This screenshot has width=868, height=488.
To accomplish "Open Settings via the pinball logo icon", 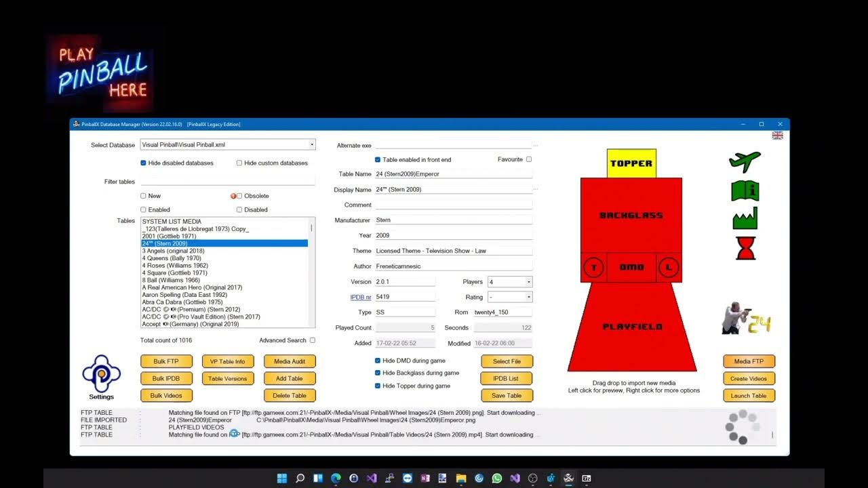I will (x=101, y=373).
